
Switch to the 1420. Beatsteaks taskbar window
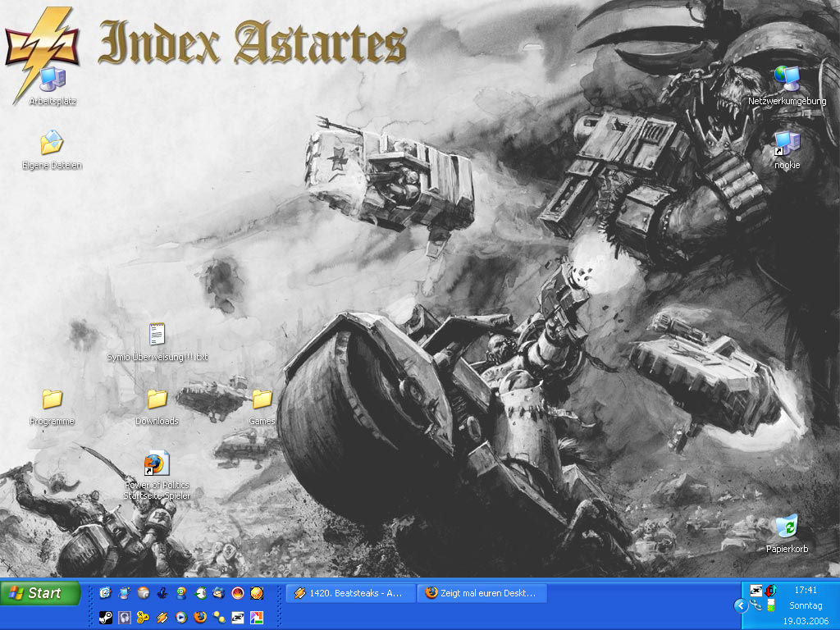coord(351,593)
